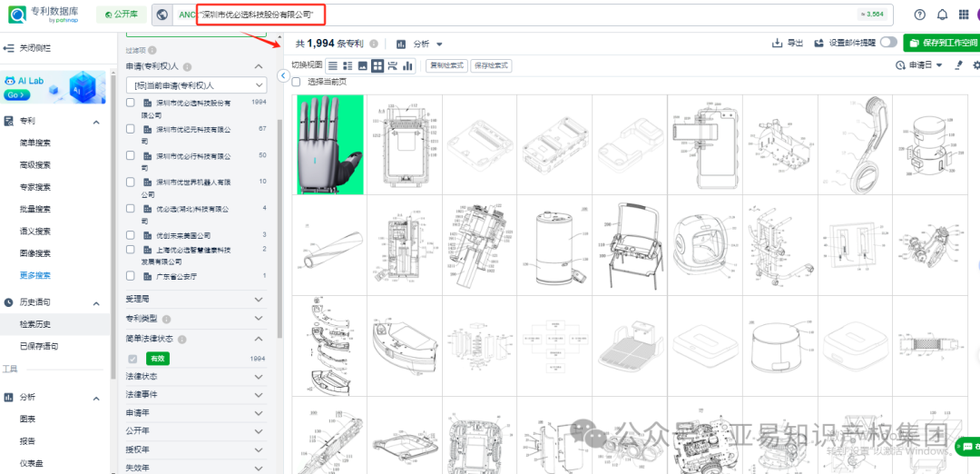The width and height of the screenshot is (980, 474).
Task: Expand the 受理局 filter section
Action: point(258,299)
